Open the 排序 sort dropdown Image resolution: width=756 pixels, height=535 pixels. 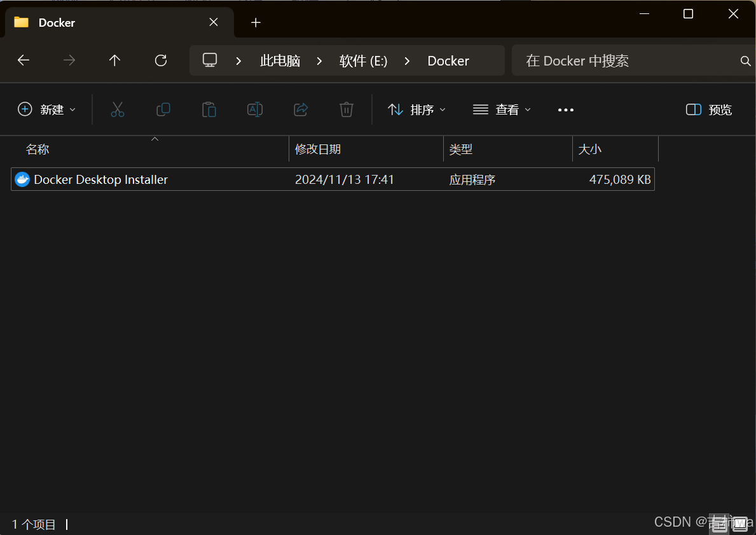pos(416,110)
